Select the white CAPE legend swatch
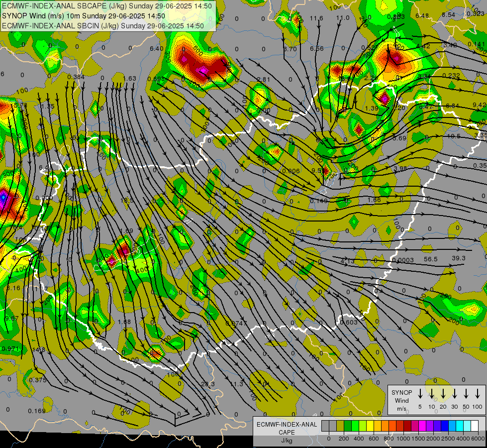The height and width of the screenshot is (448, 487). tap(474, 426)
